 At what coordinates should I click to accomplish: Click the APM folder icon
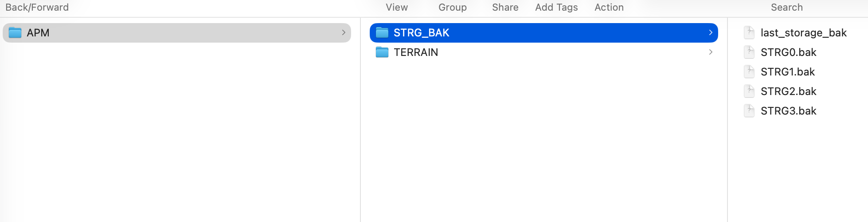click(15, 33)
